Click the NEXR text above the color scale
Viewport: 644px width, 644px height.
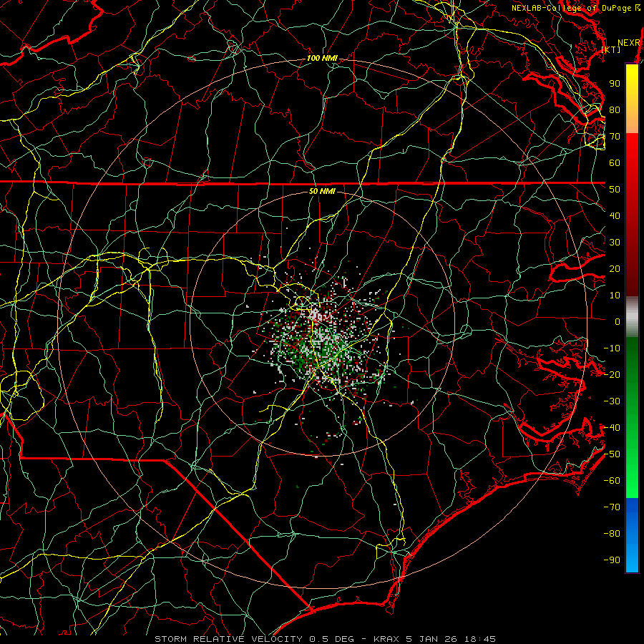pyautogui.click(x=628, y=43)
